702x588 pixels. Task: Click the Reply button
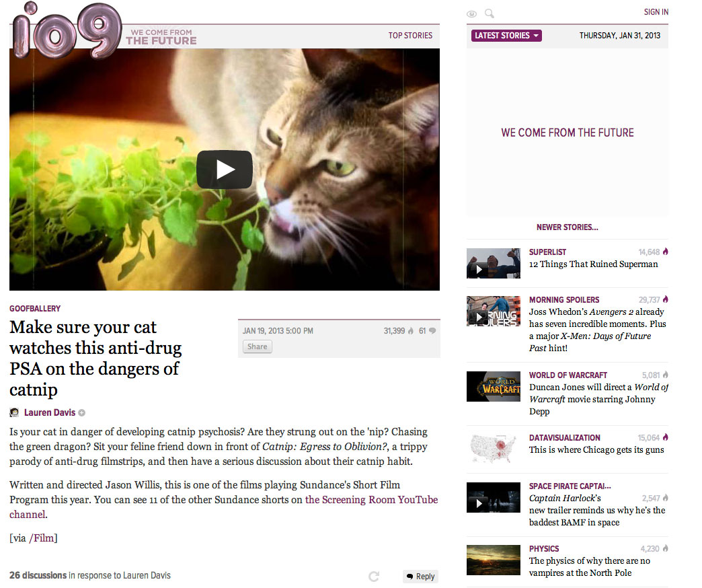coord(420,577)
